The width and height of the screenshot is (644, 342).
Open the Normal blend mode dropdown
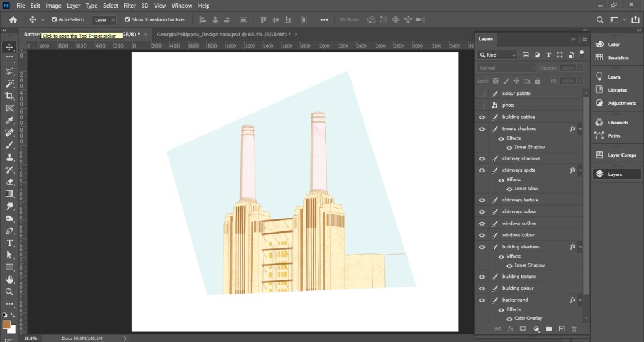tap(507, 68)
